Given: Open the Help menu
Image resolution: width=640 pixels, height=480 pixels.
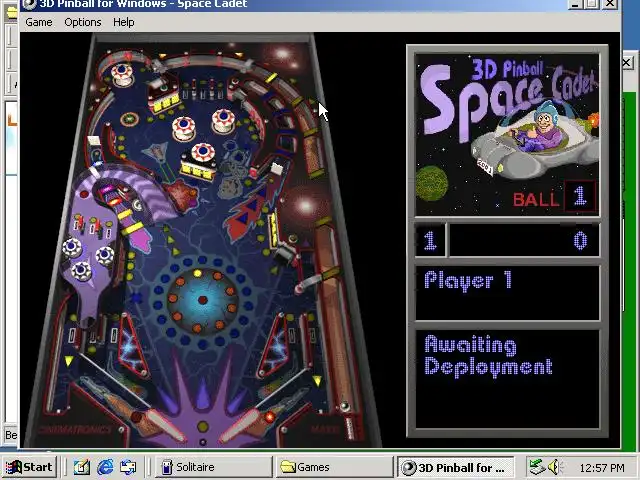Looking at the screenshot, I should coord(124,22).
